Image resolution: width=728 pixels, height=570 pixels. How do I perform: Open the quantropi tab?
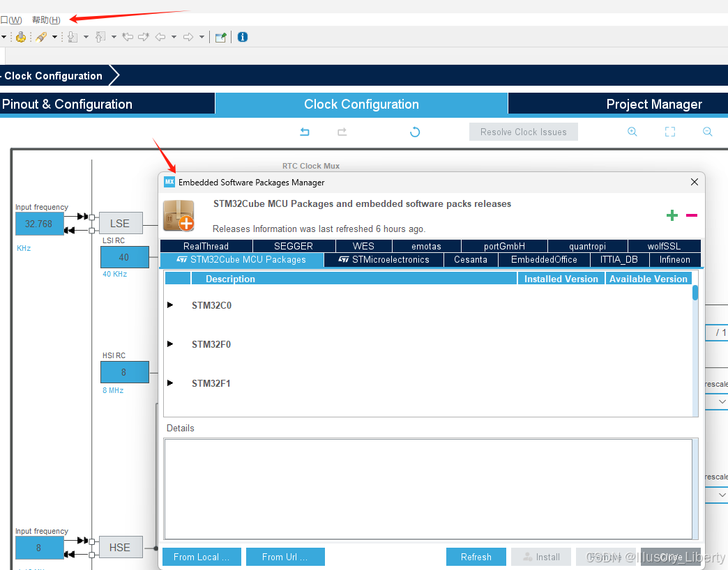click(x=587, y=246)
